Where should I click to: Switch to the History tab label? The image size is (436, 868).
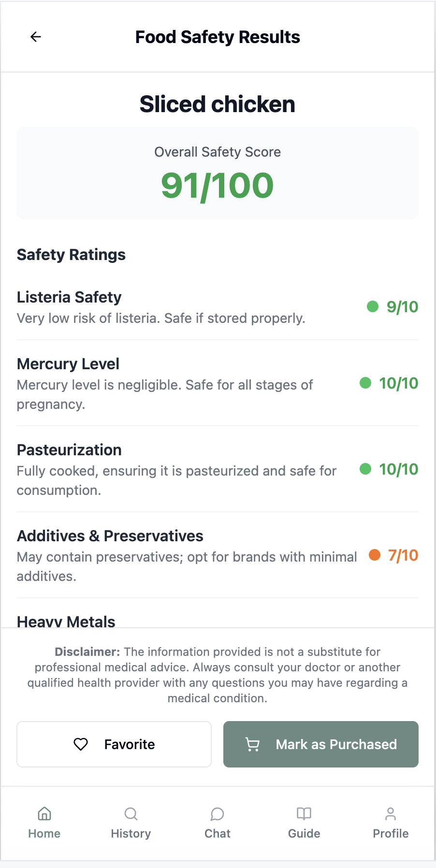click(x=131, y=834)
